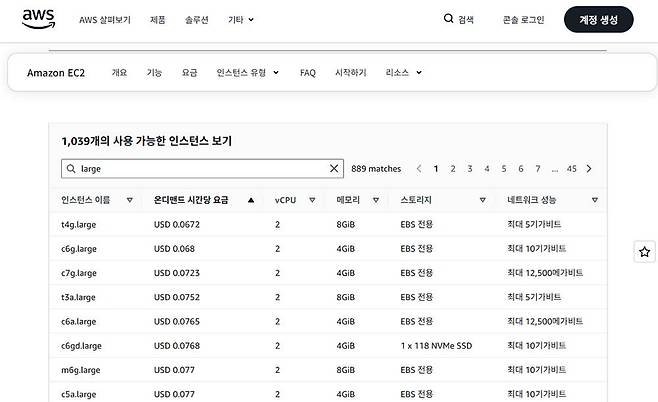The height and width of the screenshot is (402, 658).
Task: Select current page 1 in pagination
Action: tap(436, 169)
